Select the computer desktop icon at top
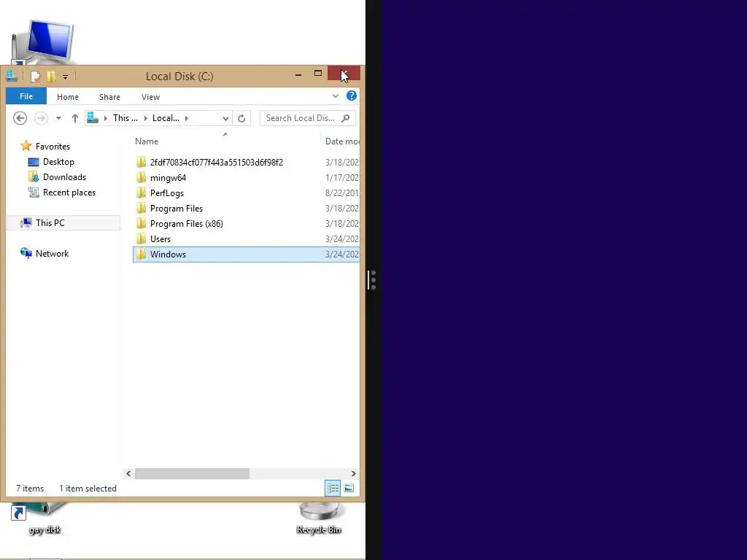The width and height of the screenshot is (747, 560). [43, 42]
